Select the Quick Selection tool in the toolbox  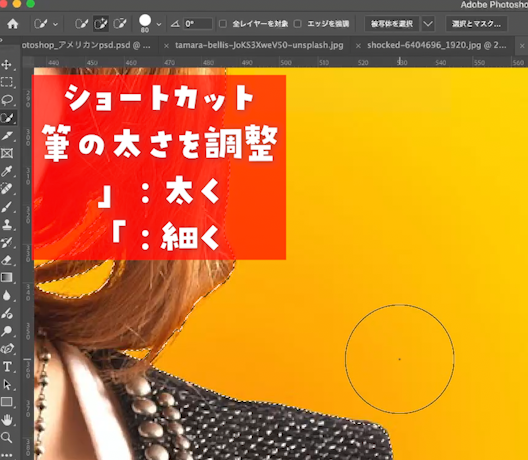click(x=7, y=118)
